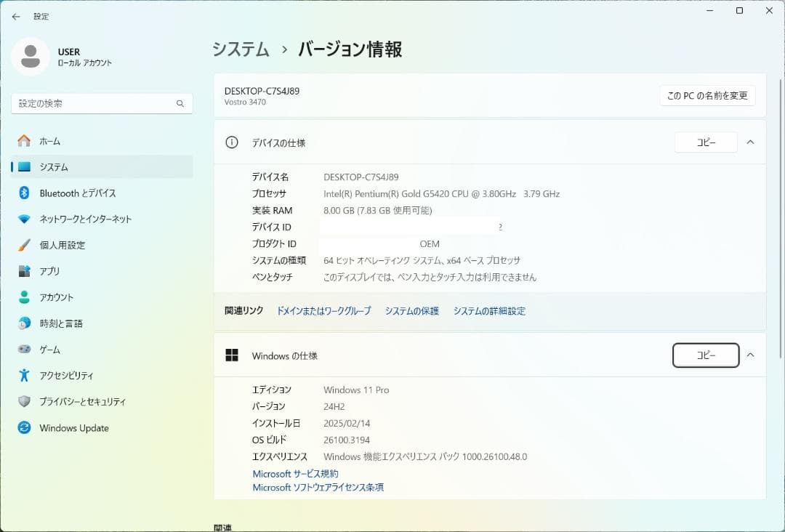Click この PC の名前を変更 button

706,95
